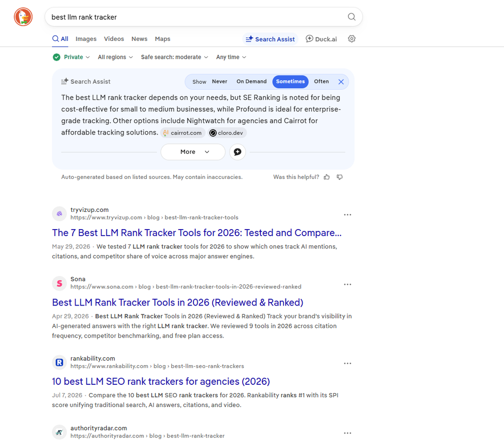This screenshot has height=441, width=504.
Task: Click the tryvizup.com favicon
Action: click(60, 214)
